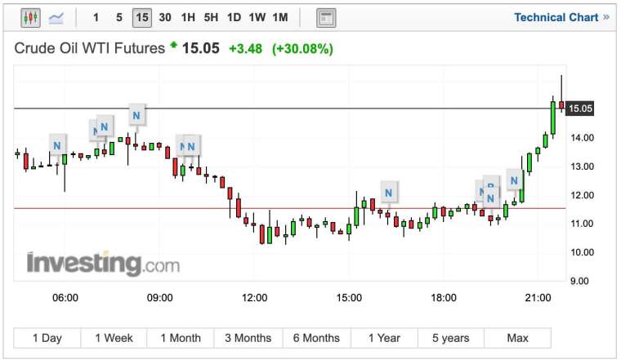Viewport: 621px width, 364px height.
Task: Select the 1W interval
Action: click(x=257, y=18)
